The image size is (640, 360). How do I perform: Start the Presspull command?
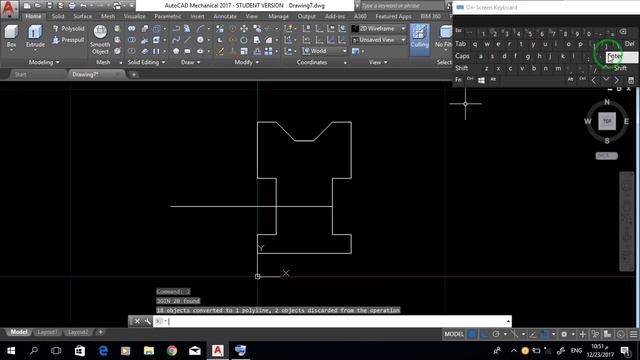coord(68,40)
